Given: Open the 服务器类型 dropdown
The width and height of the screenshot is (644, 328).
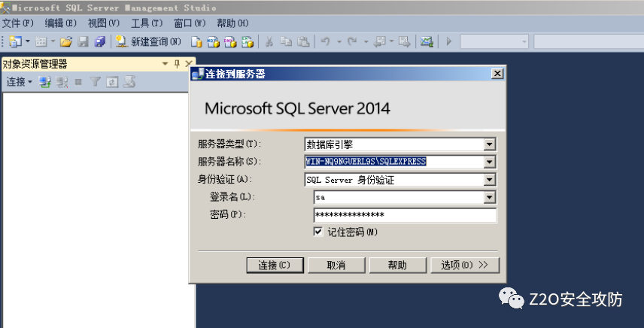Looking at the screenshot, I should (489, 144).
